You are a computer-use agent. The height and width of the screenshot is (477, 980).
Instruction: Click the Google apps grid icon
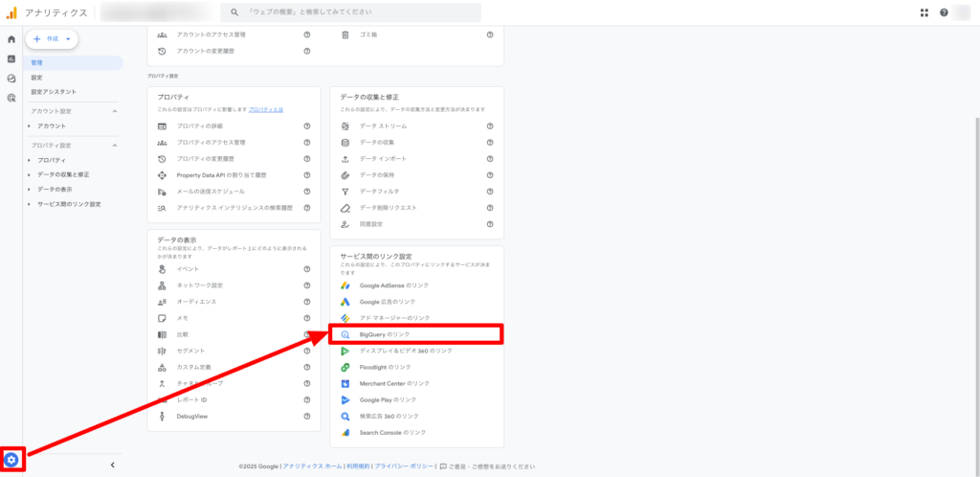pos(924,12)
